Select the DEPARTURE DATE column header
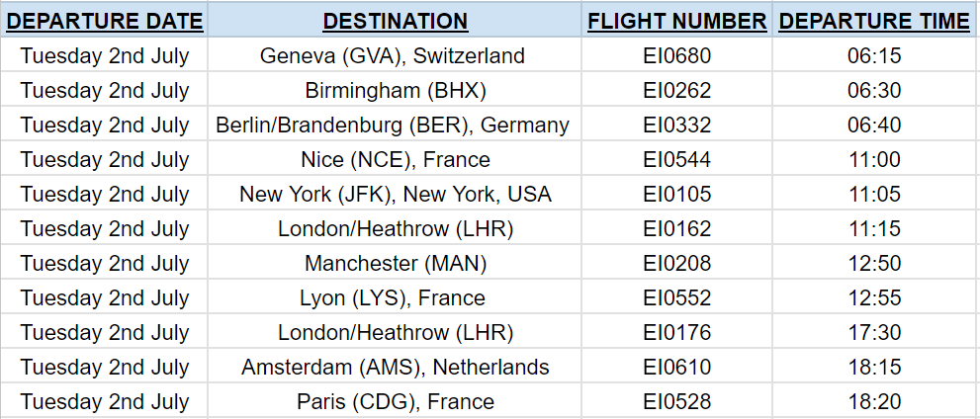The image size is (980, 419). pyautogui.click(x=105, y=21)
